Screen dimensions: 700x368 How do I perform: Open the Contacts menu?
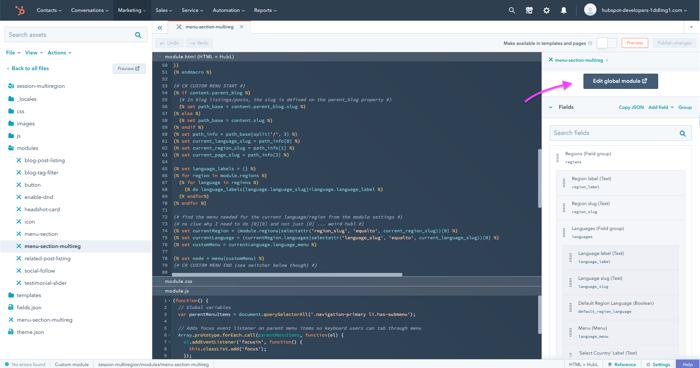pos(49,10)
